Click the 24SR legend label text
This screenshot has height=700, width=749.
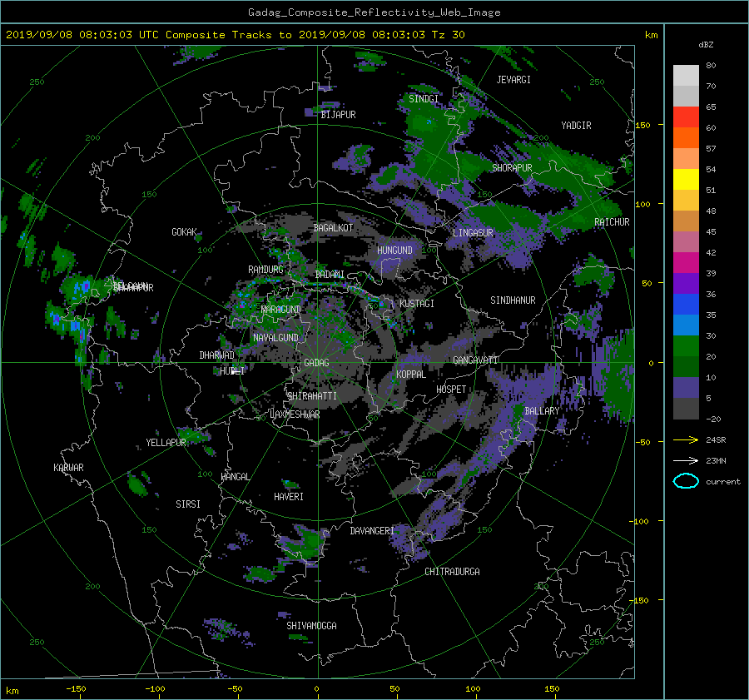click(716, 439)
